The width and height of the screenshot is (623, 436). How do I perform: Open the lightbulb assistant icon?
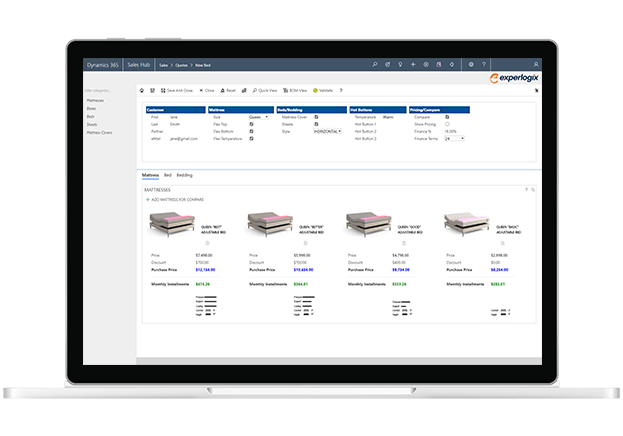click(x=400, y=64)
